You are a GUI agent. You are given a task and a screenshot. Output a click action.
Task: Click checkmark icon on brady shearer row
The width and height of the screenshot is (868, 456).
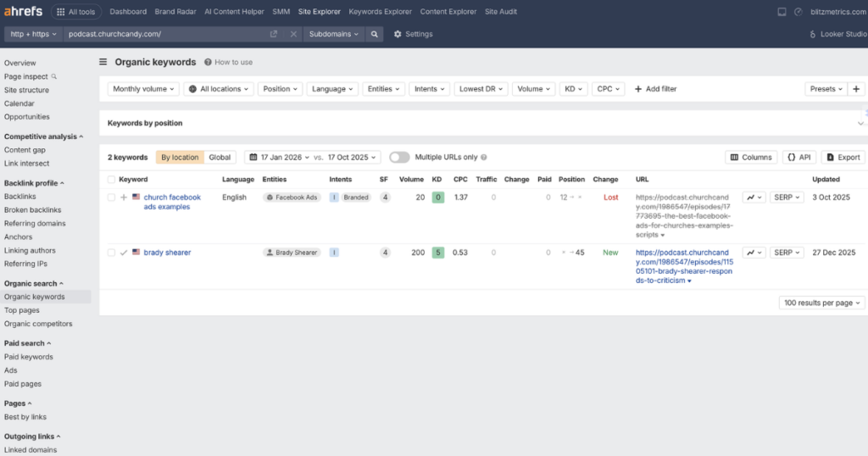[124, 253]
